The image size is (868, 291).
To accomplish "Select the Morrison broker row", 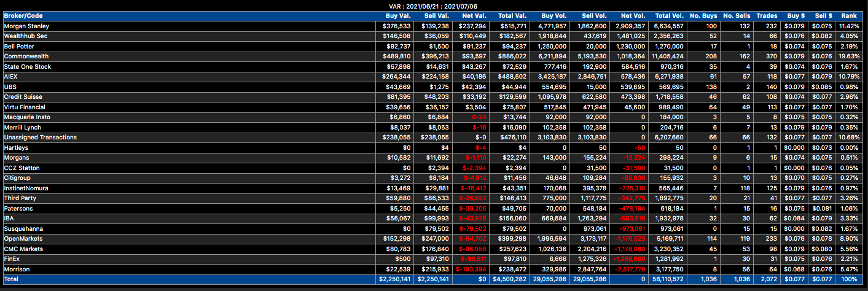I will coord(434,270).
